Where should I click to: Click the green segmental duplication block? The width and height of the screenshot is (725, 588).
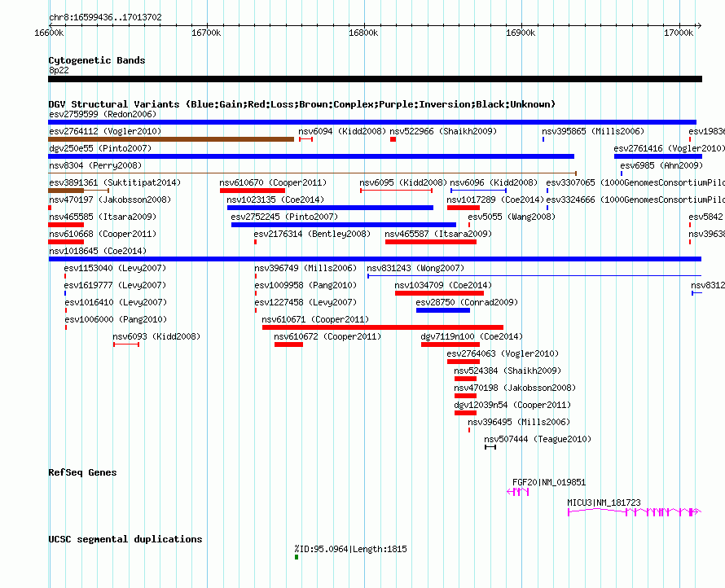(x=297, y=557)
